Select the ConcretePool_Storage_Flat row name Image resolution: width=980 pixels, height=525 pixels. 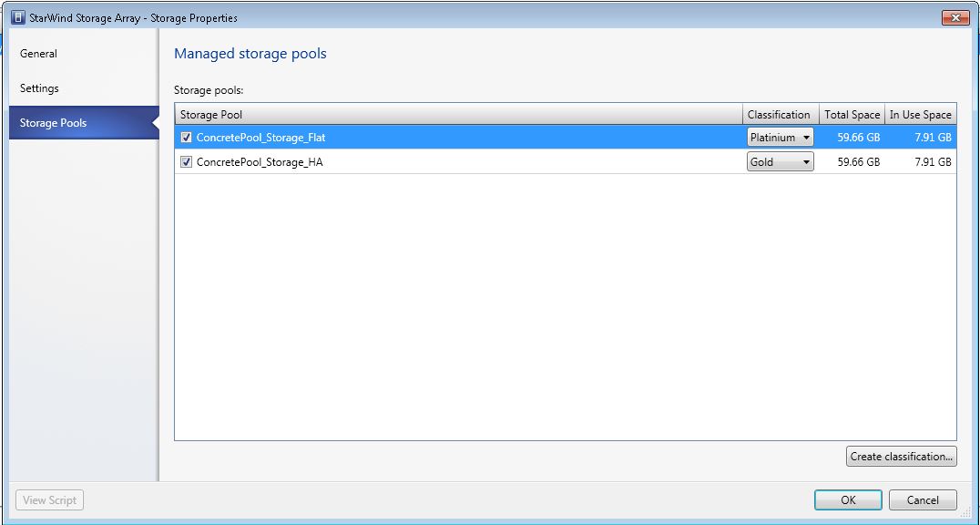pyautogui.click(x=260, y=138)
